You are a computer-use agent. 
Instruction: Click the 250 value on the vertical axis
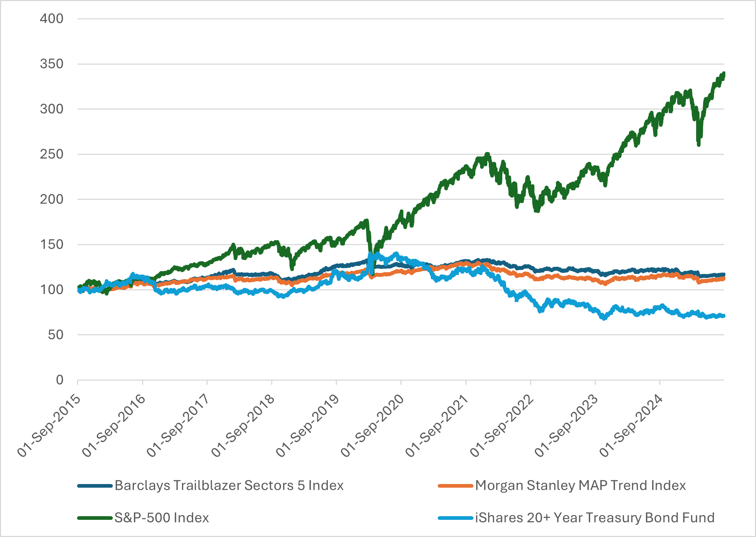click(51, 154)
